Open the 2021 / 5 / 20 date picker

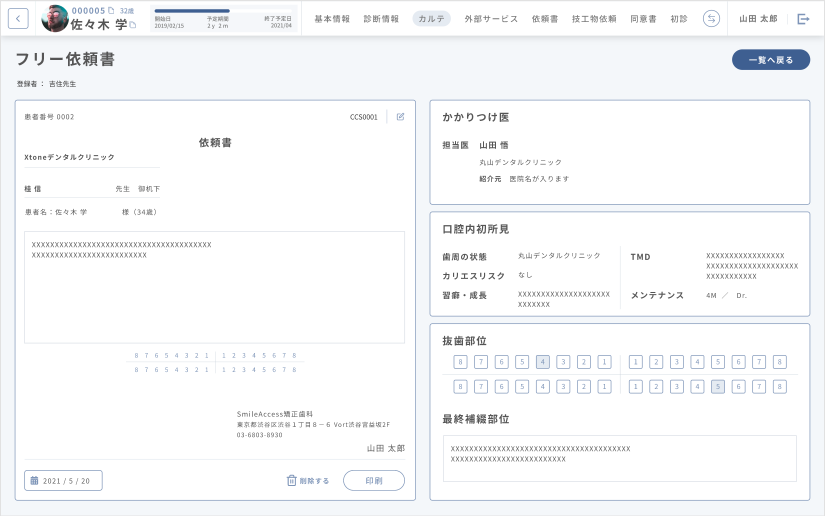[x=64, y=481]
